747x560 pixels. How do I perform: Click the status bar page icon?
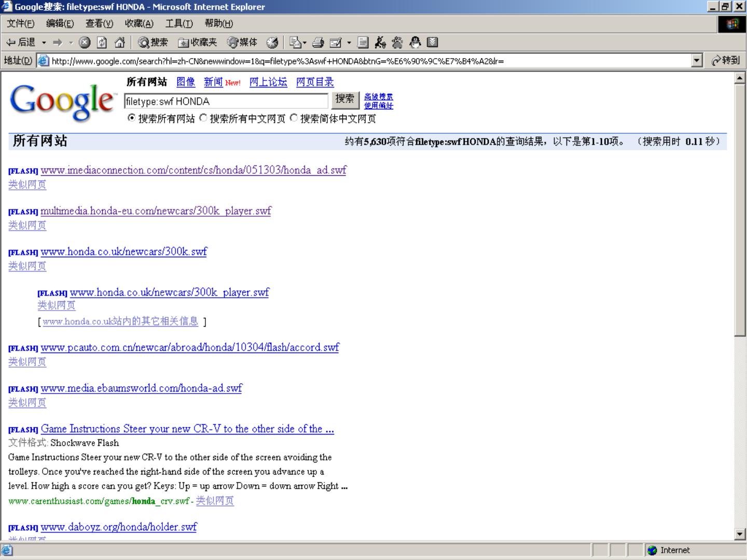coord(7,550)
